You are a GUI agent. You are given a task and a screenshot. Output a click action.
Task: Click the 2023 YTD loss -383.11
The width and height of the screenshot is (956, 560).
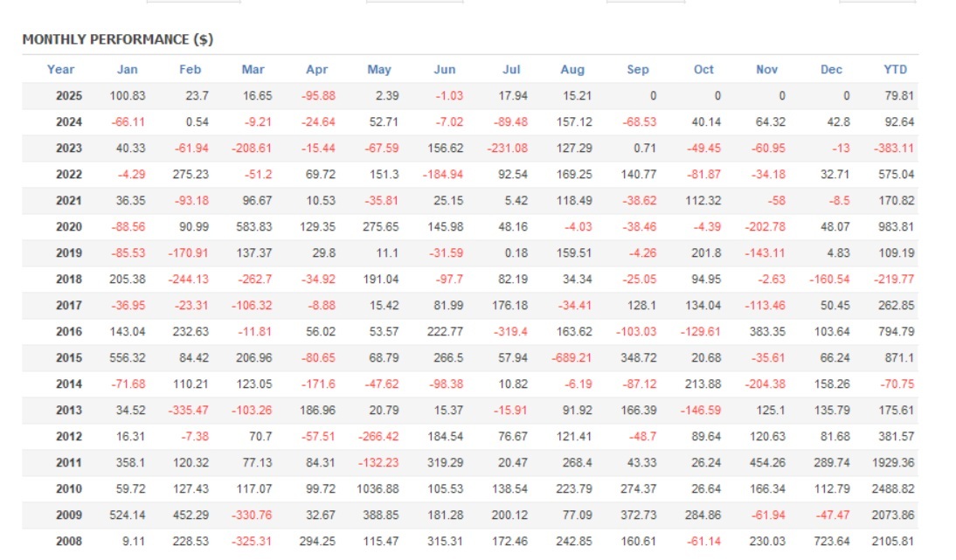point(895,149)
